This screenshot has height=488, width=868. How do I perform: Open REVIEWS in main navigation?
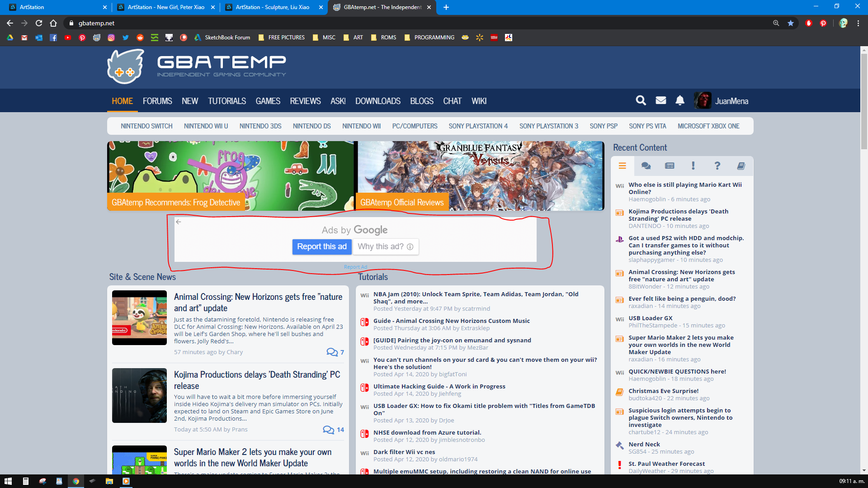tap(305, 101)
